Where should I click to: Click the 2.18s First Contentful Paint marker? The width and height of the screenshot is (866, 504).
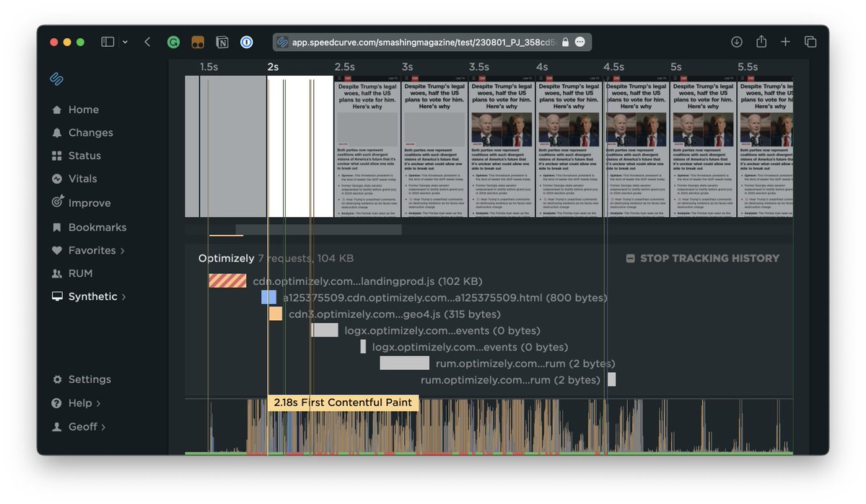(343, 402)
